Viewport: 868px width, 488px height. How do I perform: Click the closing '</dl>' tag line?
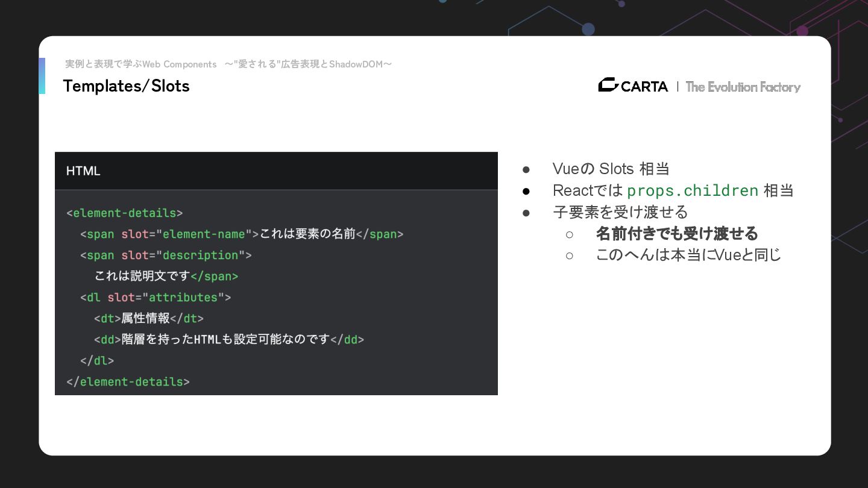point(97,361)
